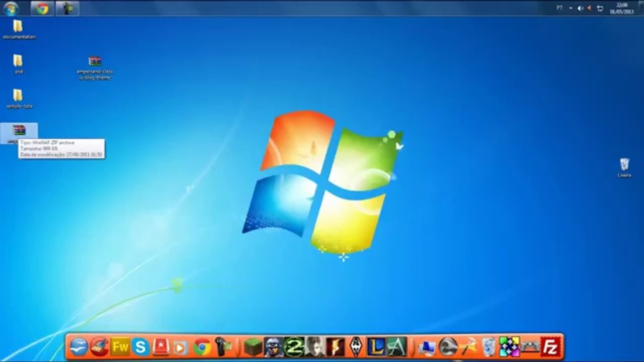Launch Google Chrome from the dock
The width and height of the screenshot is (644, 362).
pyautogui.click(x=202, y=346)
